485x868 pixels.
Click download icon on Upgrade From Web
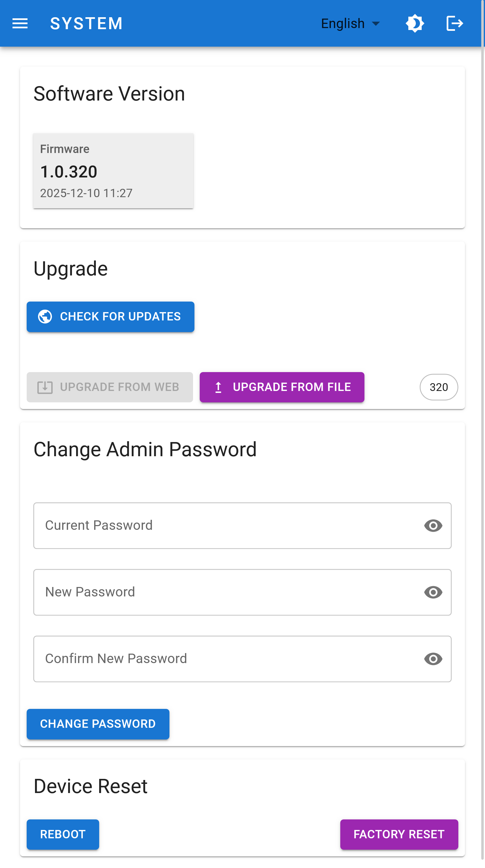pos(45,387)
